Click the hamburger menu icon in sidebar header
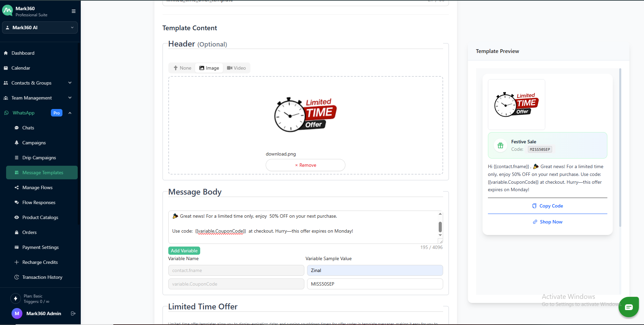 click(x=73, y=11)
